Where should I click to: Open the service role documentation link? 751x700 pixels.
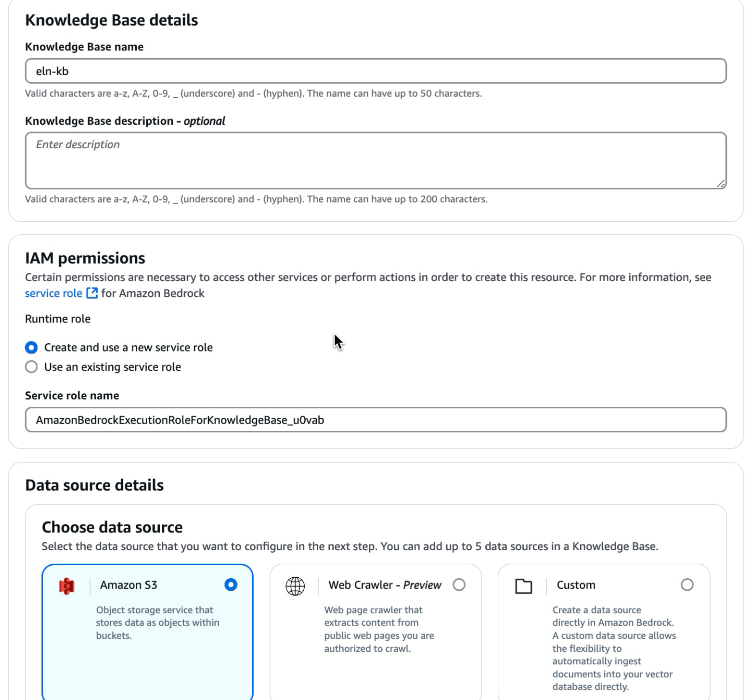(x=53, y=293)
